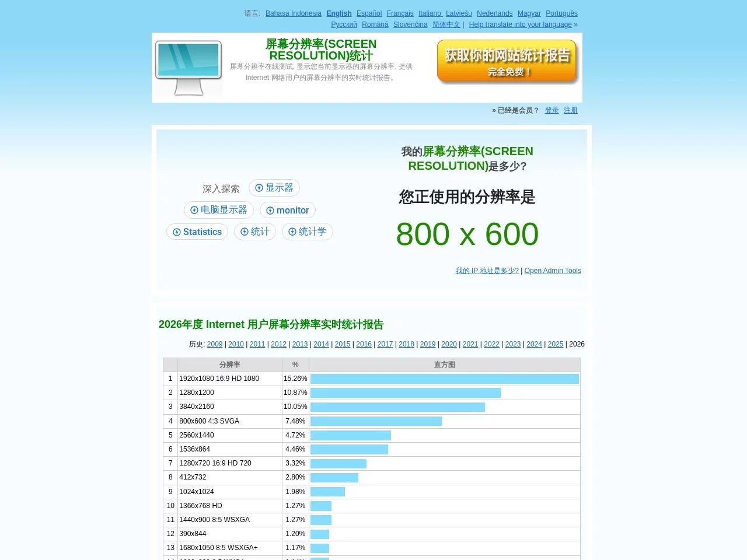747x560 pixels.
Task: Click the yellow 获取你的网站统计报告 banner
Action: coord(507,61)
